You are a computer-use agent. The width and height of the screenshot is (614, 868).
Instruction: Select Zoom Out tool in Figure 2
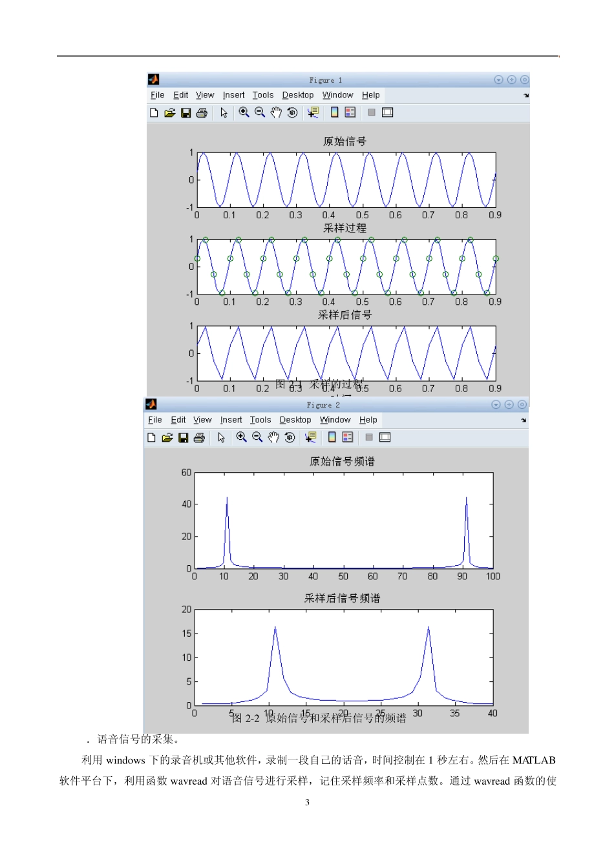(x=257, y=437)
